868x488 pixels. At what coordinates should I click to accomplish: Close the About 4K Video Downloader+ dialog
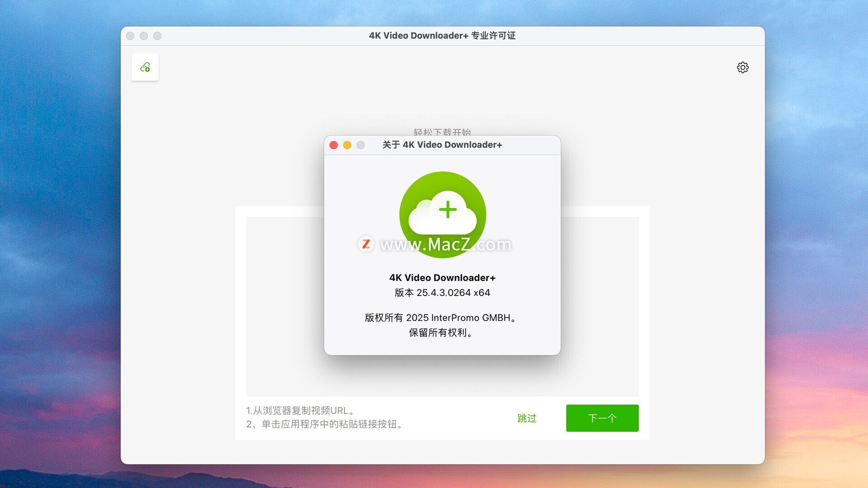334,145
